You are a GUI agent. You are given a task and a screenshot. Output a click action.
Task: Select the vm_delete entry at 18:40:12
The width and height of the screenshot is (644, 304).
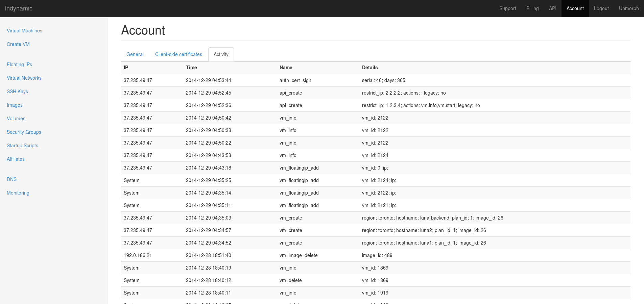[290, 280]
